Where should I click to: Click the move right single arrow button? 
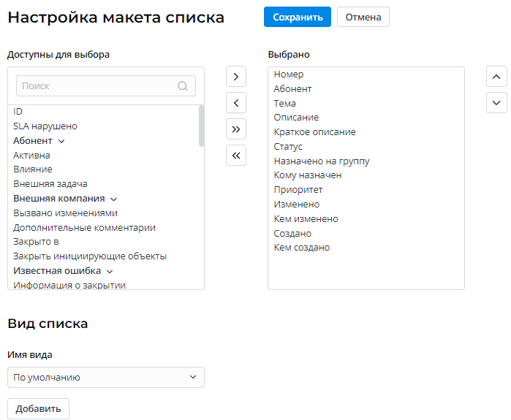[x=235, y=76]
